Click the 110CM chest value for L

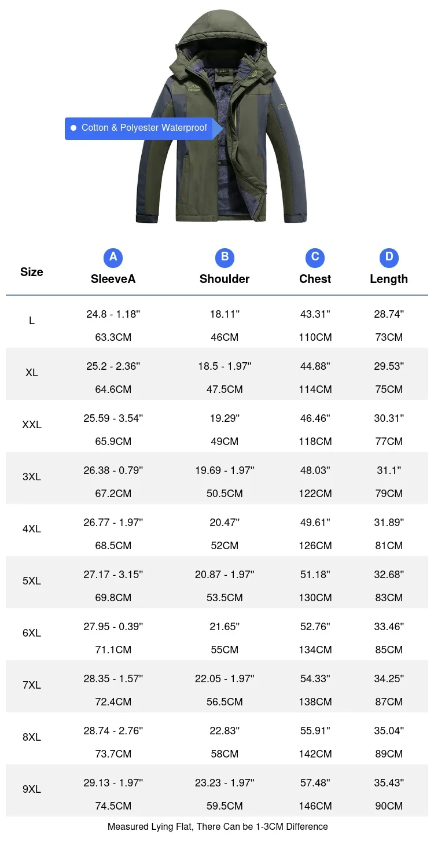[x=315, y=337]
